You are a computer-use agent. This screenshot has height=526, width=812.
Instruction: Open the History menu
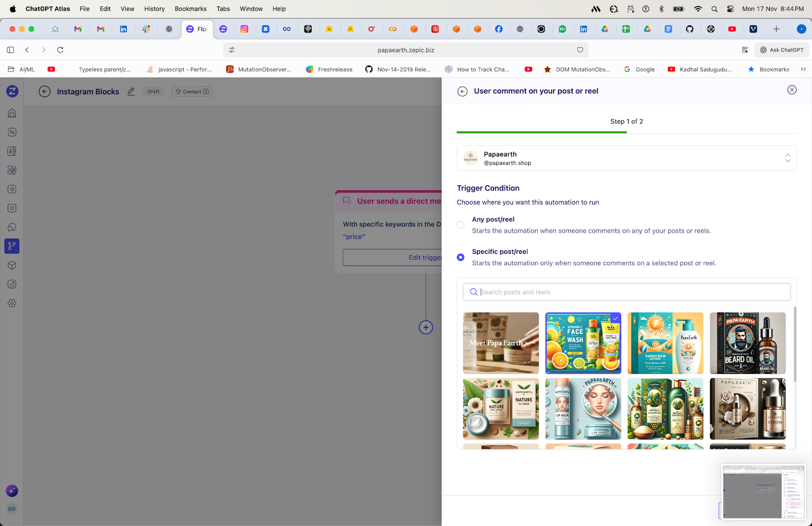tap(154, 9)
